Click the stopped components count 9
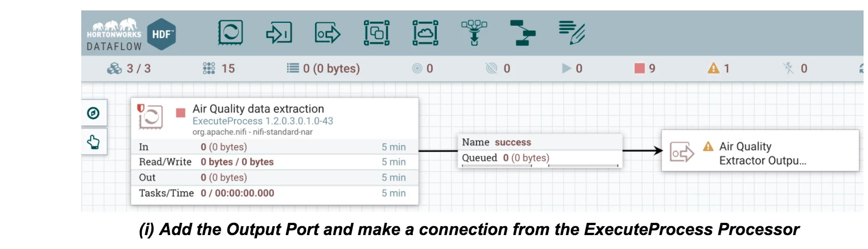This screenshot has width=868, height=249. 645,69
